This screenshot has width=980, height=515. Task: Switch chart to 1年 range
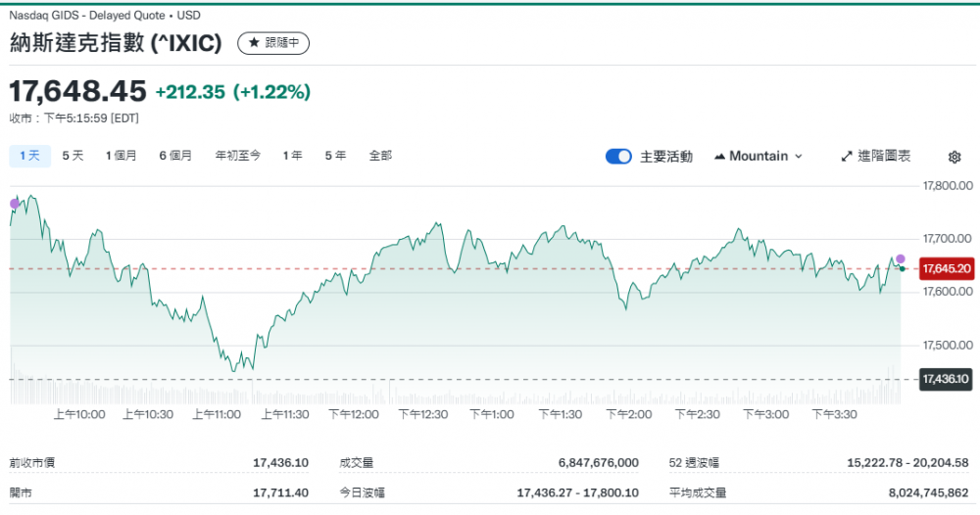point(292,155)
